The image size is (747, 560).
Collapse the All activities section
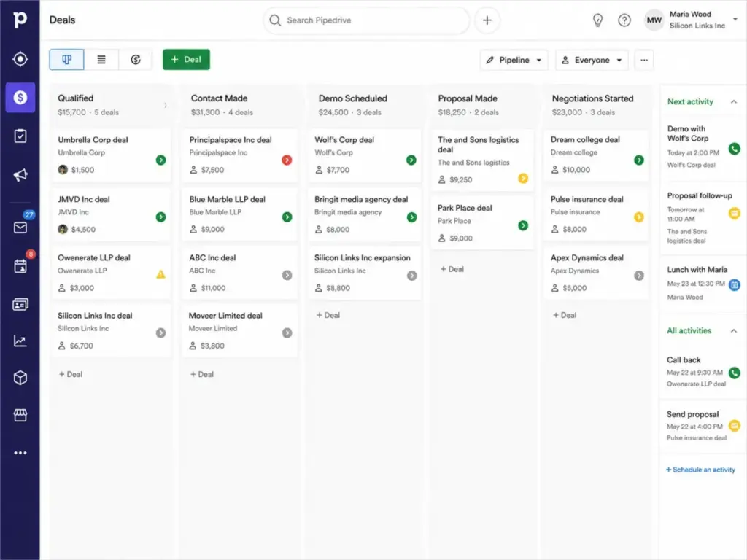coord(734,330)
